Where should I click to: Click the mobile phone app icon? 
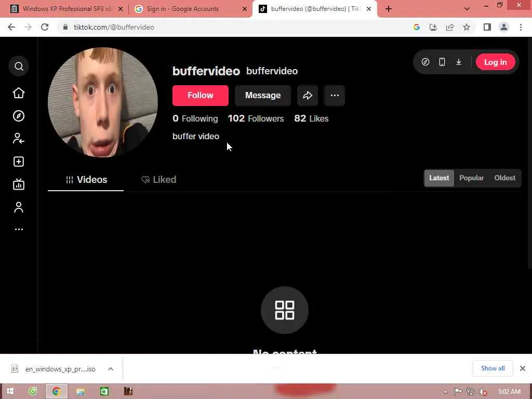coord(442,62)
